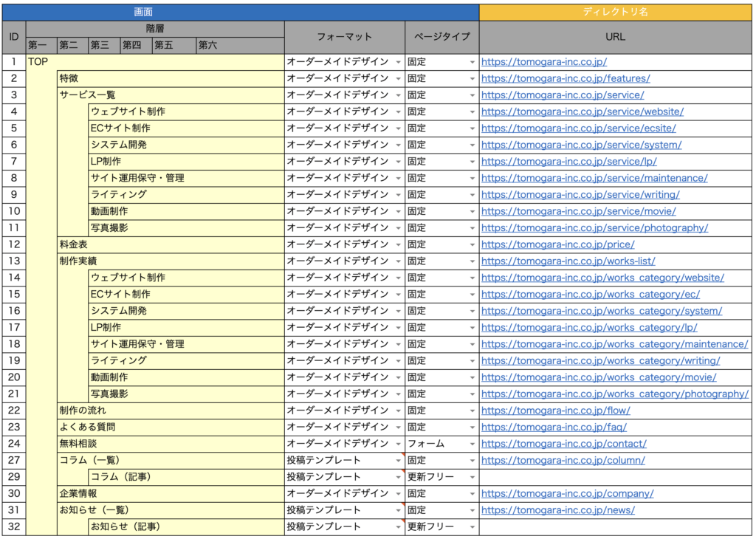The image size is (756, 539).
Task: Click the URL column header
Action: [615, 37]
